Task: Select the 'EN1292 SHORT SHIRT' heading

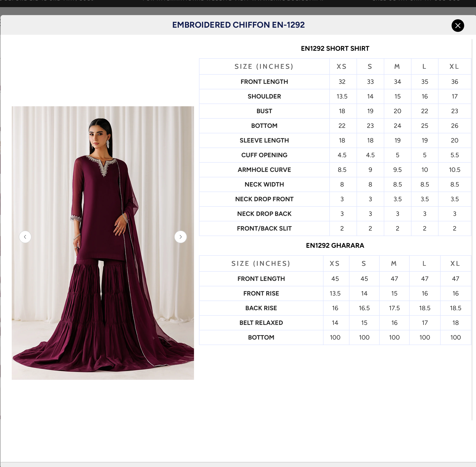Action: coord(335,49)
